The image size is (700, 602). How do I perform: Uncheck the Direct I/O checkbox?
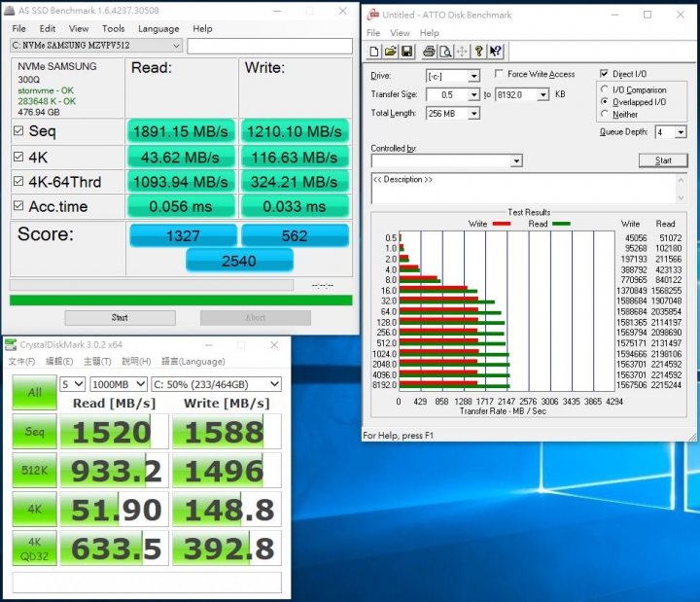click(x=605, y=74)
